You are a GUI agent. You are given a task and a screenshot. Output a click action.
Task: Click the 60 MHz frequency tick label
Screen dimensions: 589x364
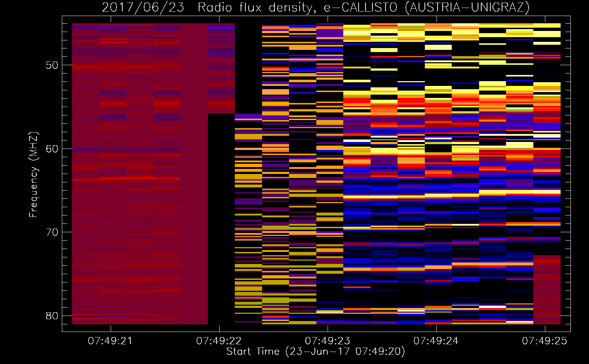[x=52, y=149]
